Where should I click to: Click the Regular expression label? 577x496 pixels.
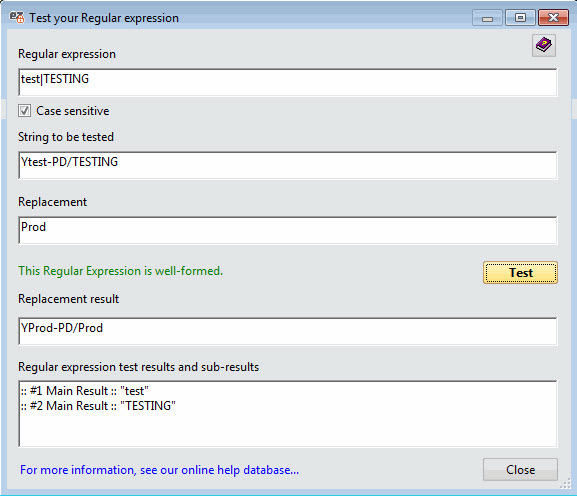[67, 54]
